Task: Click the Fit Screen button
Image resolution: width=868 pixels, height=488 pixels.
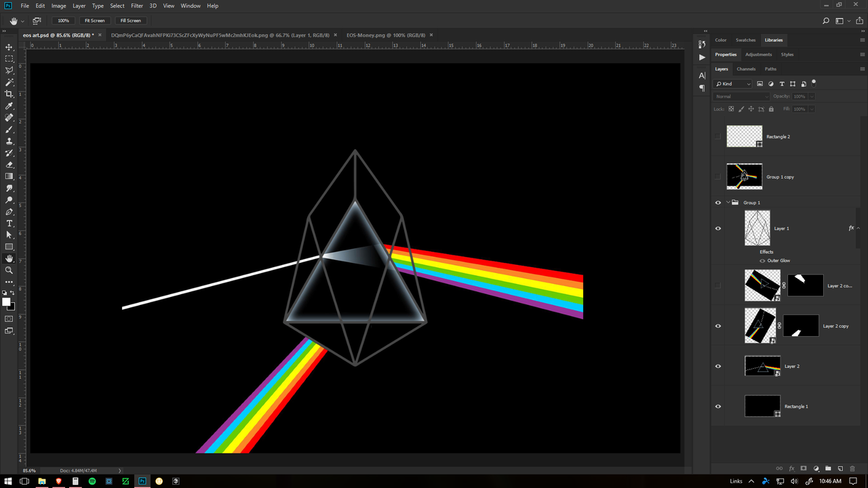Action: pyautogui.click(x=94, y=20)
